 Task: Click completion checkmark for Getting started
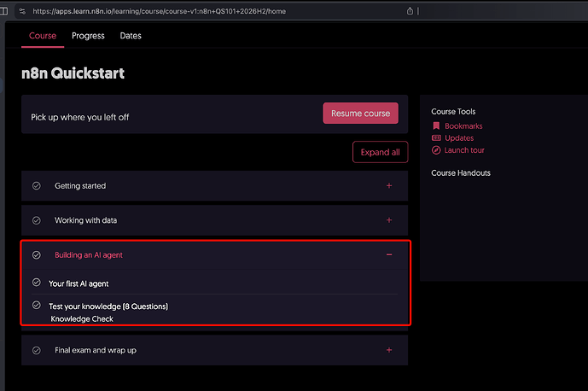click(x=37, y=186)
